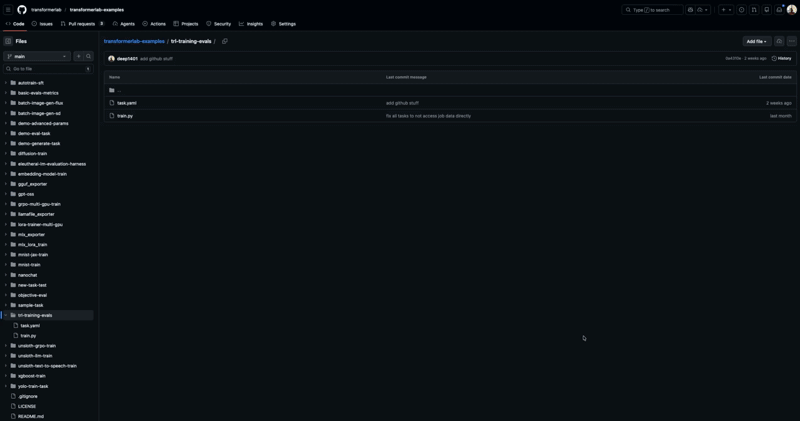Go to the parent directory '..' row
The width and height of the screenshot is (800, 421).
point(450,90)
